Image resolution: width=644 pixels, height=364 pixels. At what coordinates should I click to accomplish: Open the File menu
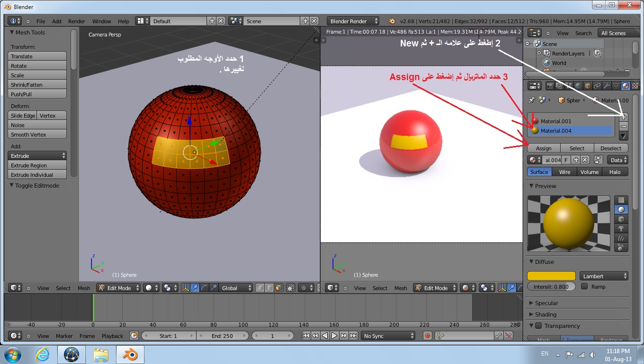41,21
